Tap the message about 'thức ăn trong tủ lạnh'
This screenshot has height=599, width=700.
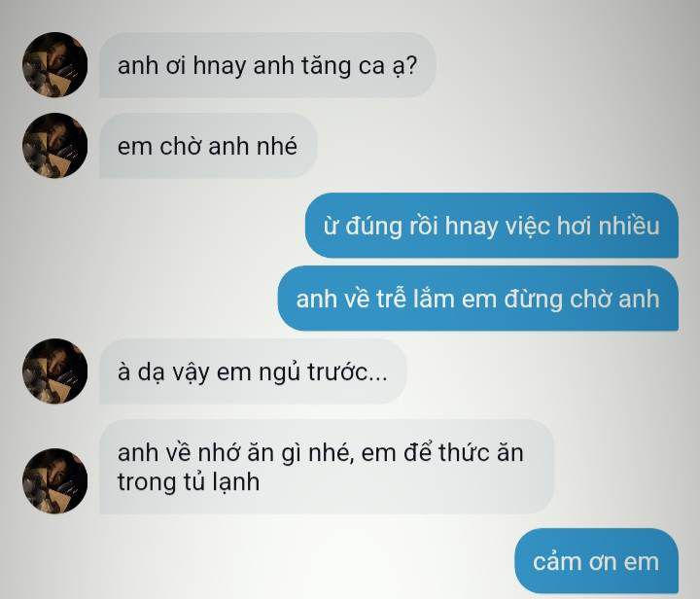pos(327,467)
